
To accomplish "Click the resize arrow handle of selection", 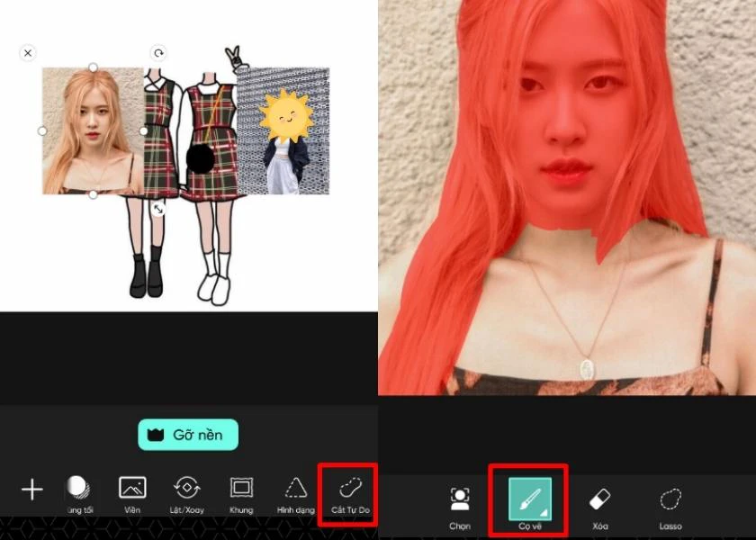I will pyautogui.click(x=158, y=209).
